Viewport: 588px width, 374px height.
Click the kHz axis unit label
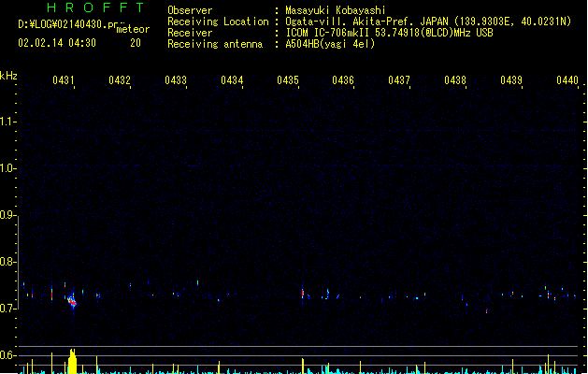[x=8, y=76]
